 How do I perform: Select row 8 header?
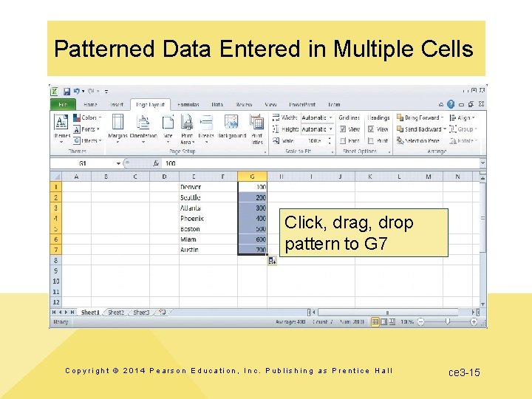click(x=56, y=260)
